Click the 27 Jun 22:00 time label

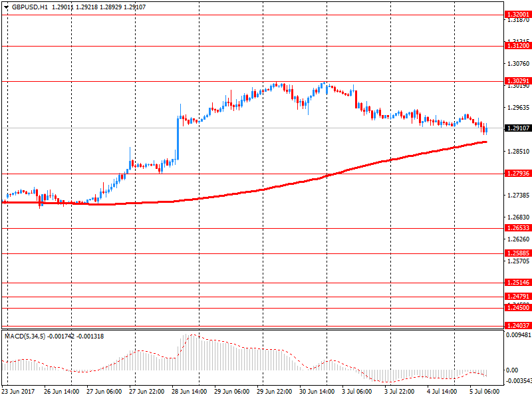(146, 391)
